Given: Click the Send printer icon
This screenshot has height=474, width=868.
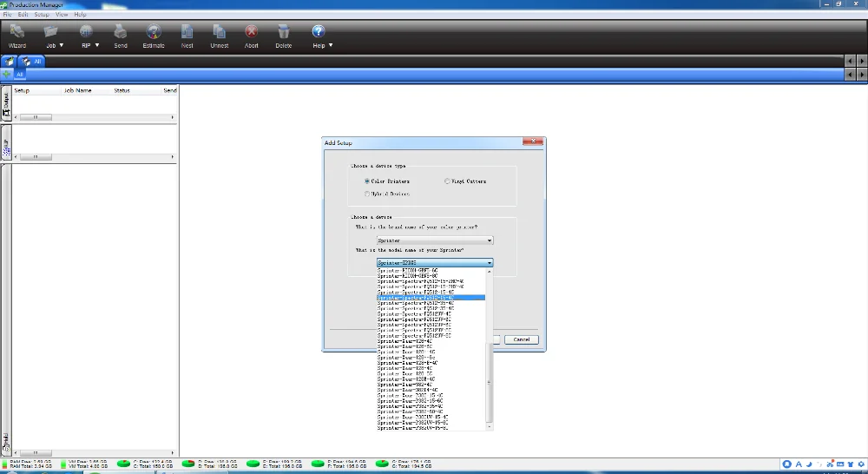Looking at the screenshot, I should point(120,32).
